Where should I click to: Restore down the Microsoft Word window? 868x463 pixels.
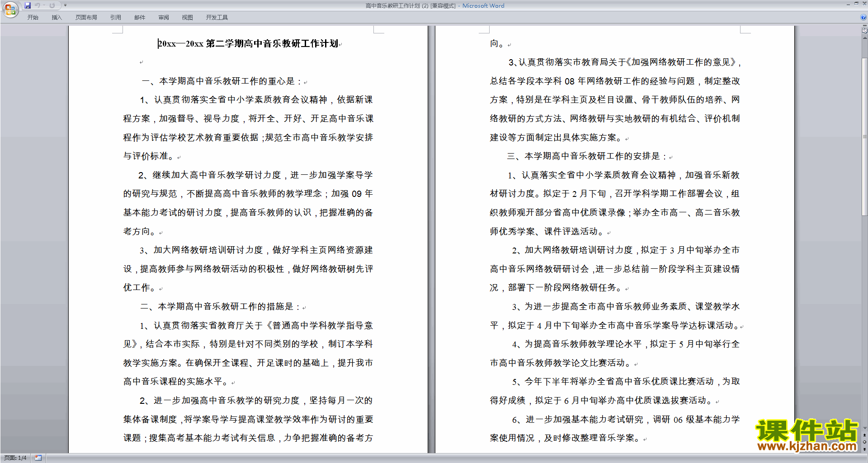tap(856, 4)
